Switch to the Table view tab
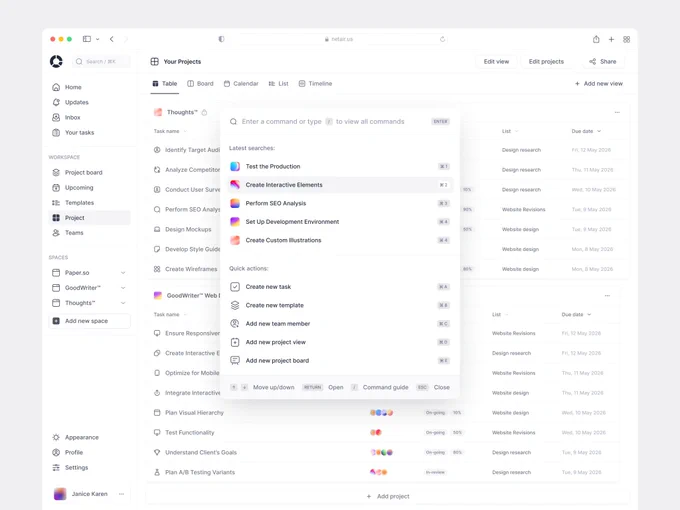The image size is (680, 510). click(x=165, y=84)
